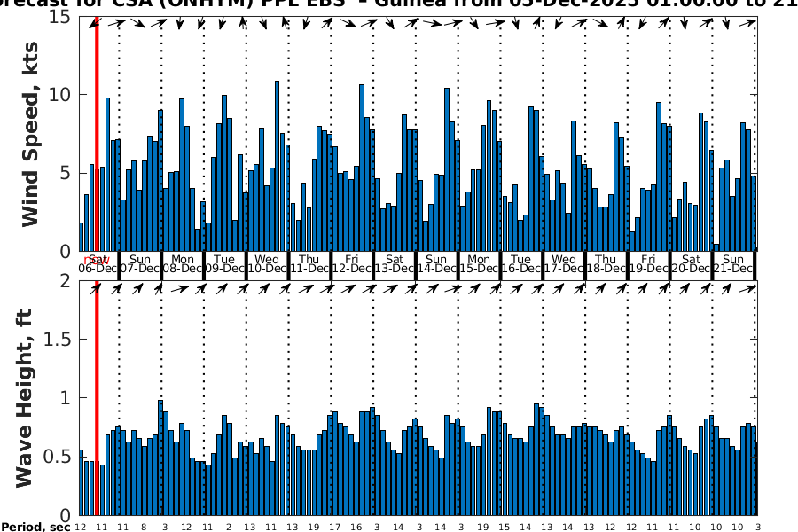Click the red current-time line in wave chart
Viewport: 798px width, 532px height.
pos(96,399)
